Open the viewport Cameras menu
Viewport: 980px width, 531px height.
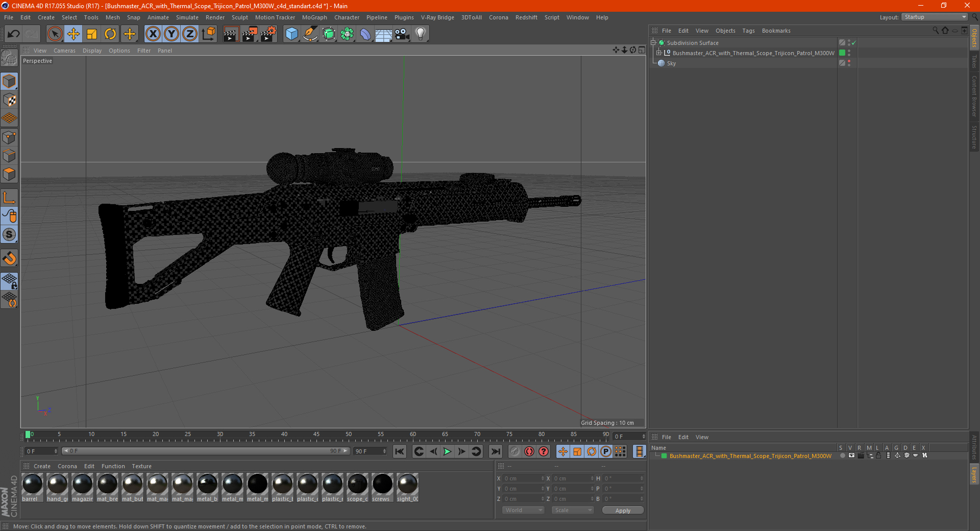click(x=64, y=51)
